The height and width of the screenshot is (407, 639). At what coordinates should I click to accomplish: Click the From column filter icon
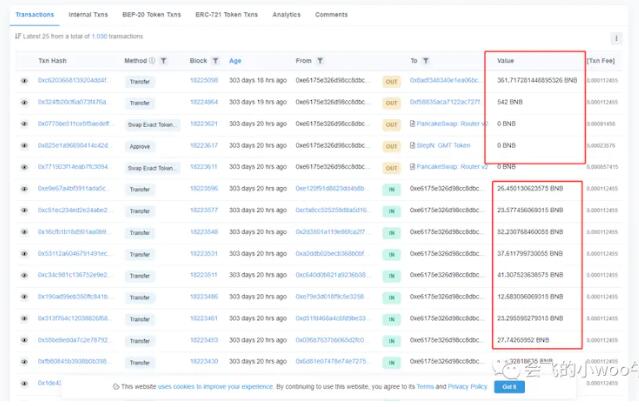click(321, 61)
